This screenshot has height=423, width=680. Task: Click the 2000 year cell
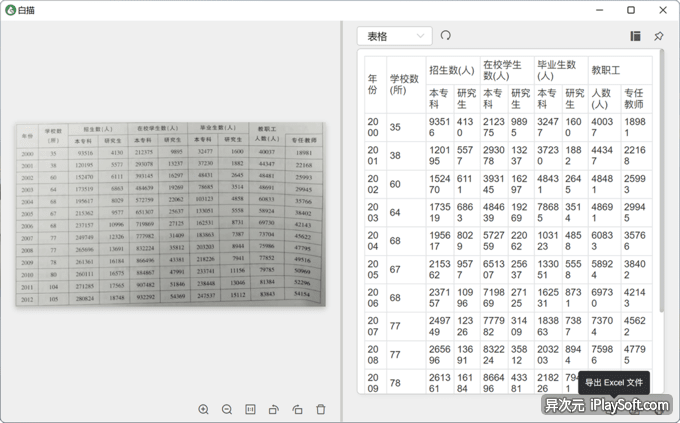click(x=375, y=128)
